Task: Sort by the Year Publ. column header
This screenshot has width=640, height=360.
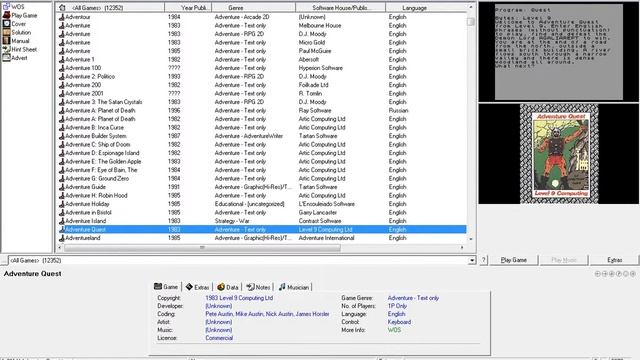Action: click(x=188, y=8)
